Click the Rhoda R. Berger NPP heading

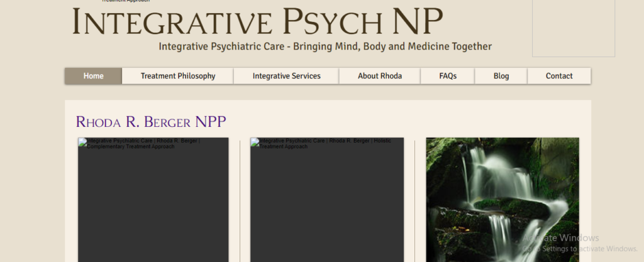pos(151,121)
